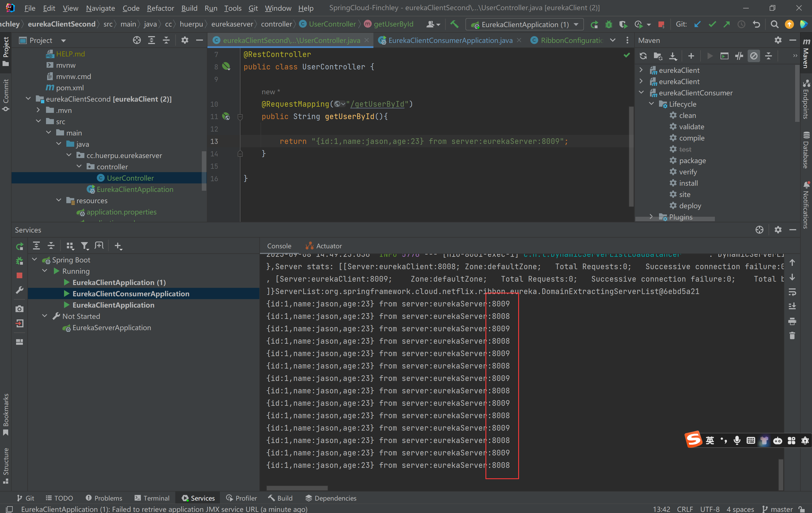Click the Build project hammer icon
The image size is (812, 513).
coord(454,24)
